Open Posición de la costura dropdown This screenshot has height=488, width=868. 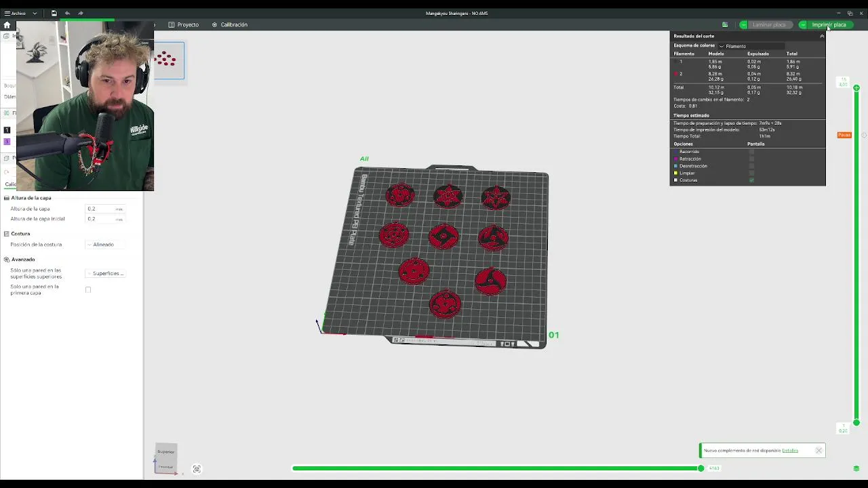tap(105, 245)
